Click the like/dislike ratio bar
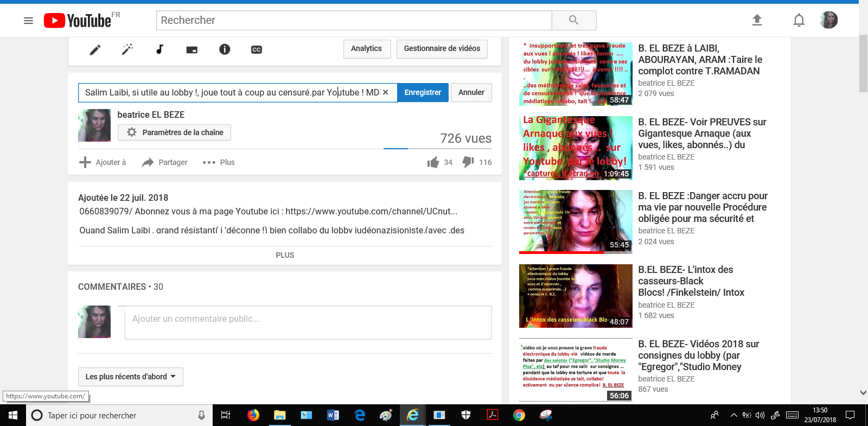 click(x=437, y=148)
